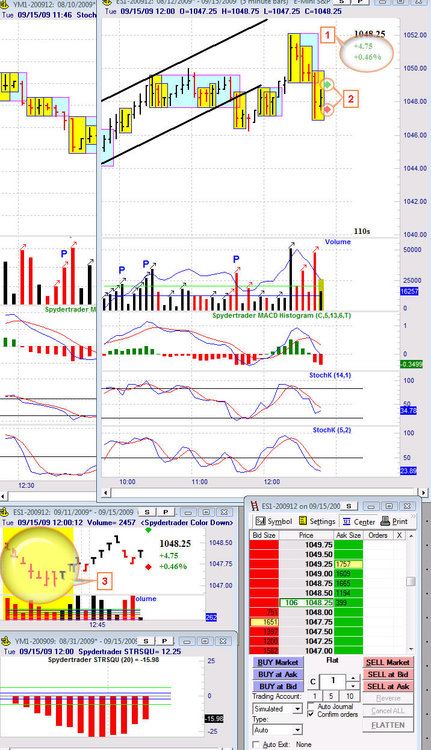Viewport: 431px width, 750px height.
Task: Click the Orders column header
Action: coord(378,535)
